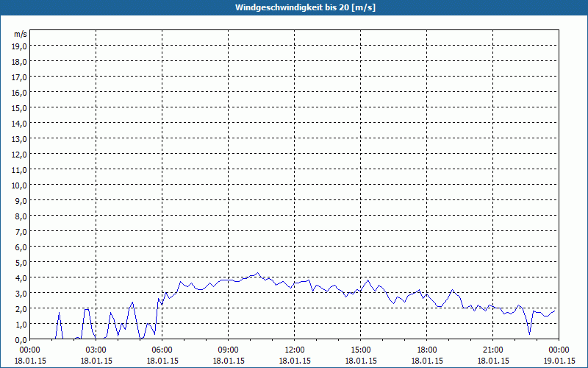Click the chart title 'Windgeschwindigkeit bis 20 [m/s]'

(x=305, y=7)
